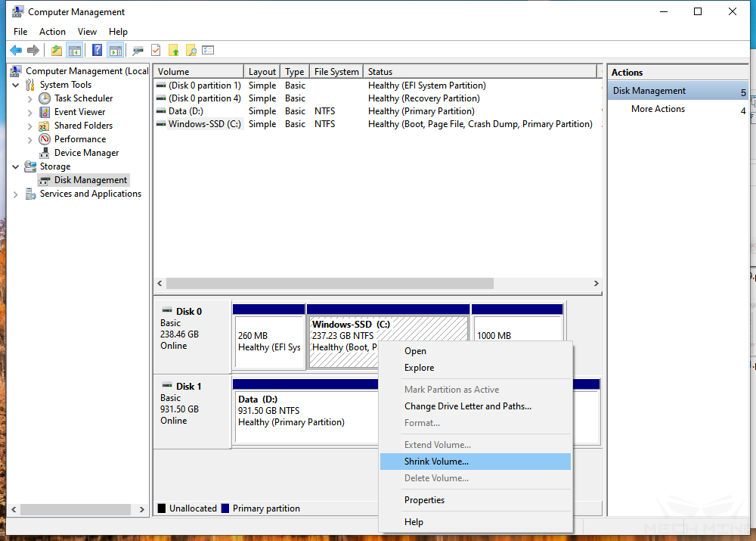Click the checklist toolbar icon at far right
This screenshot has width=756, height=541.
(209, 51)
